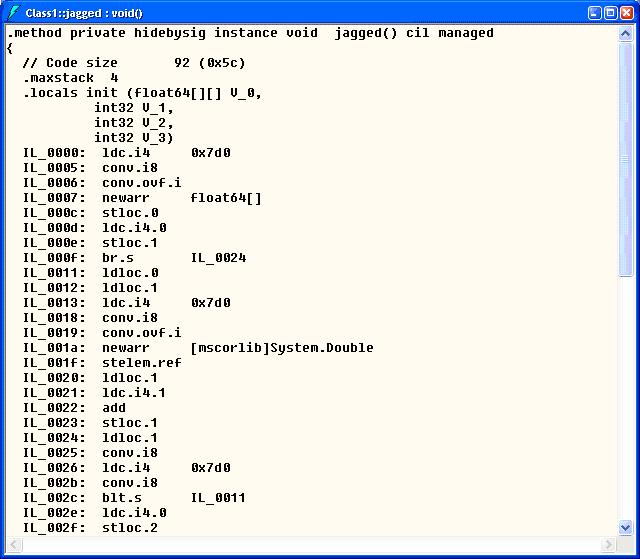Click line IL_000d ldc.i4.0
This screenshot has height=559, width=640.
click(x=95, y=228)
